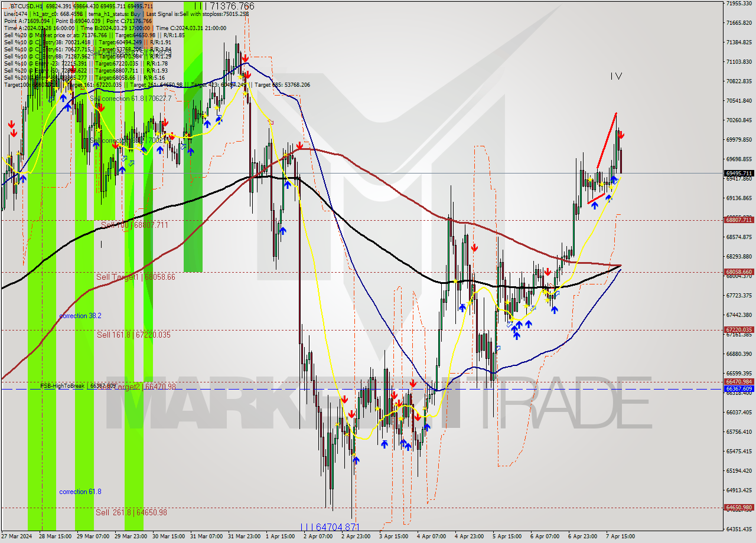Image resolution: width=756 pixels, height=543 pixels.
Task: Click the red 68058.660 axis price tag
Action: click(x=738, y=272)
